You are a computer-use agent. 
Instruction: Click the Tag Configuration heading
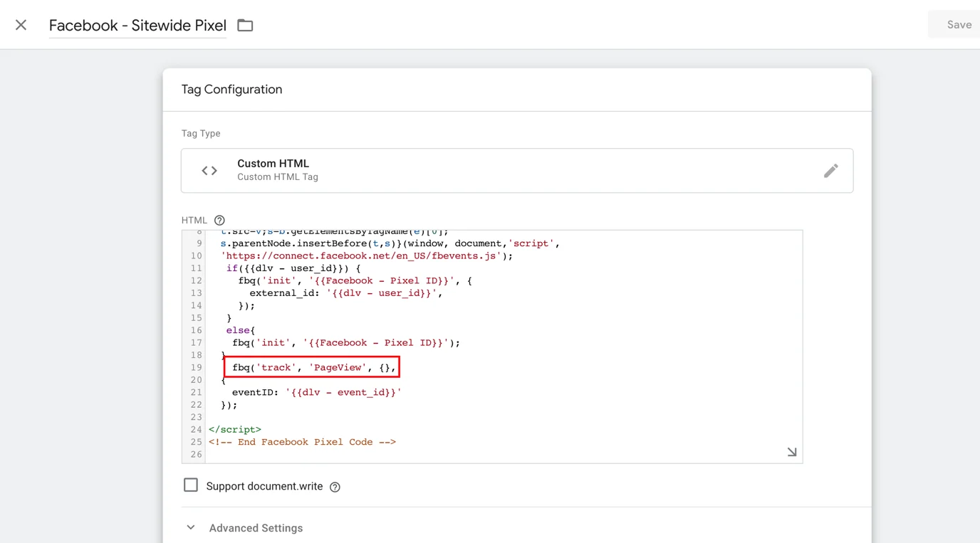pos(231,90)
